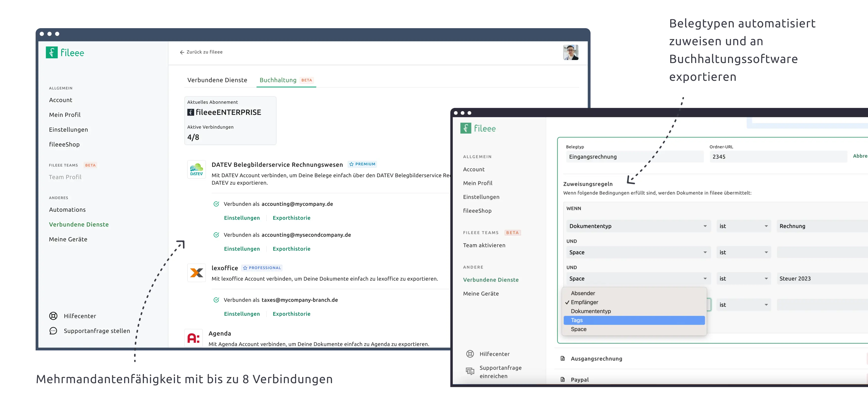The image size is (868, 418).
Task: Expand the Space dropdown next to Steuer 2023
Action: 638,279
